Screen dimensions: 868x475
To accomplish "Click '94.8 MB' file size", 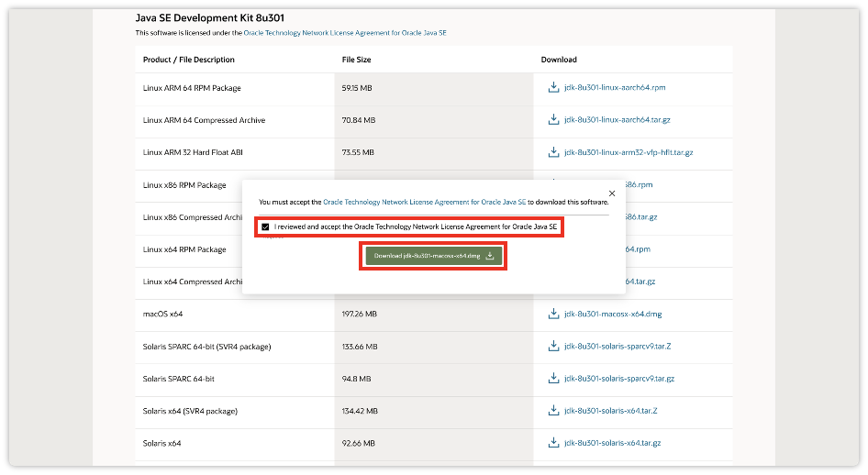I will [x=357, y=379].
